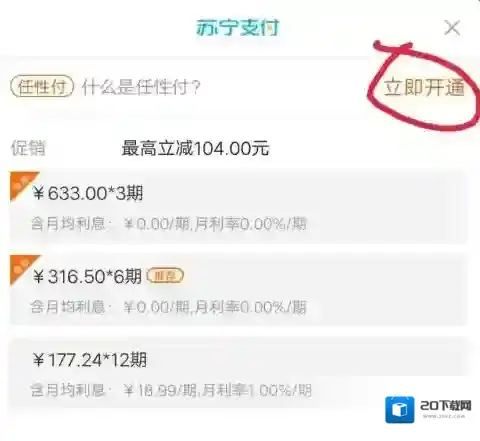Click 最高立减104.00元 promotion text
Viewport: 480px width, 441px height.
195,148
